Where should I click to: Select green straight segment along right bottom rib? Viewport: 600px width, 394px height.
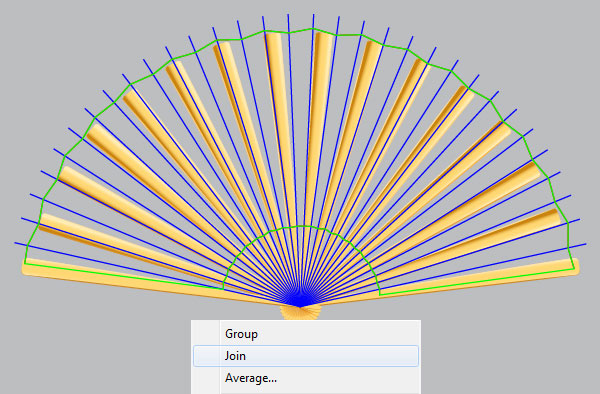[477, 282]
